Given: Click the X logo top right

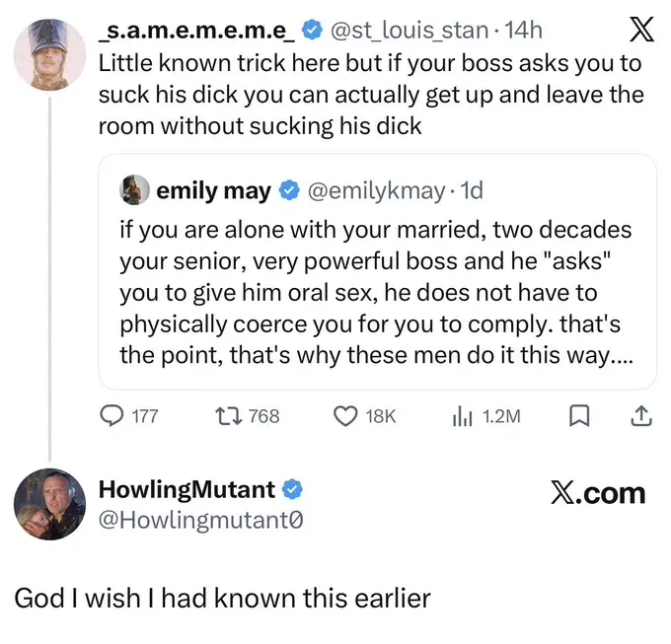Looking at the screenshot, I should pyautogui.click(x=640, y=31).
